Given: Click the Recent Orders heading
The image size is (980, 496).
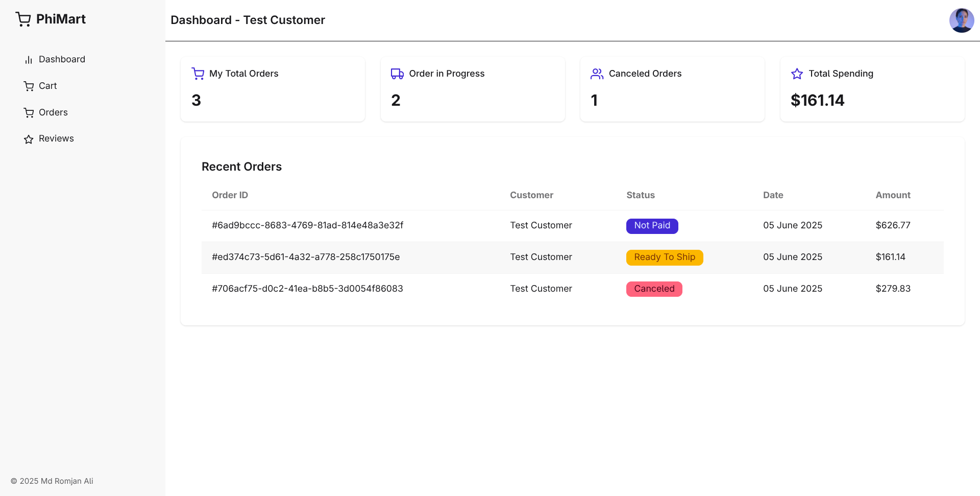Looking at the screenshot, I should 241,167.
